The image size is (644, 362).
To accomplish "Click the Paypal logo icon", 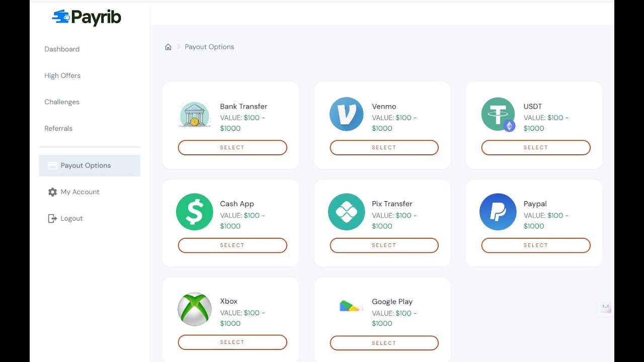I will [x=498, y=212].
